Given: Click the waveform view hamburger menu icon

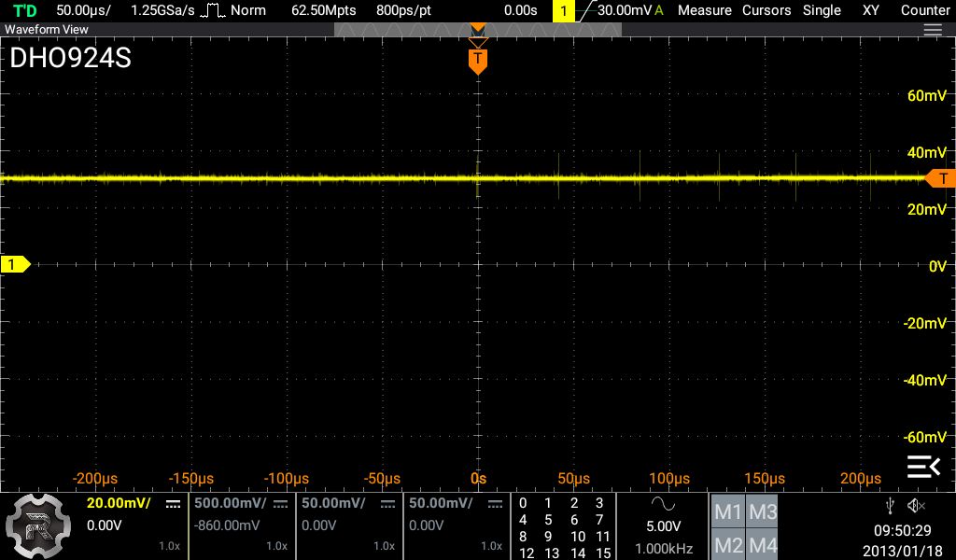Looking at the screenshot, I should (932, 30).
